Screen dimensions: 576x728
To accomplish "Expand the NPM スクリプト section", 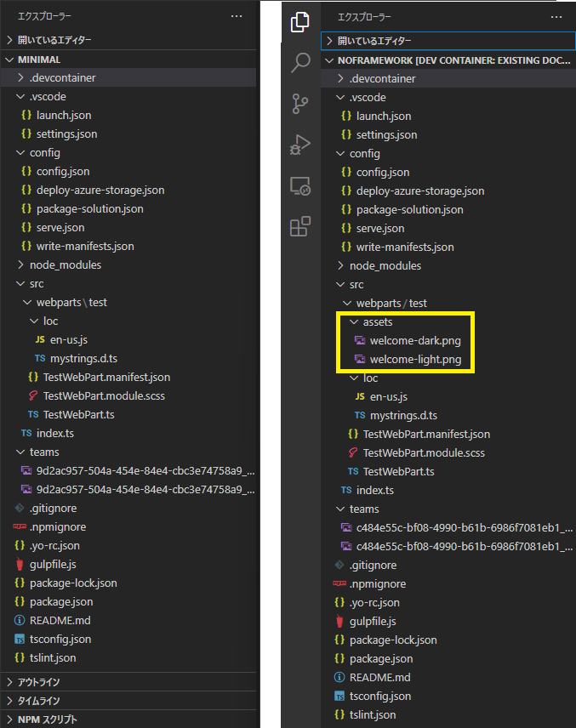I will [x=47, y=719].
